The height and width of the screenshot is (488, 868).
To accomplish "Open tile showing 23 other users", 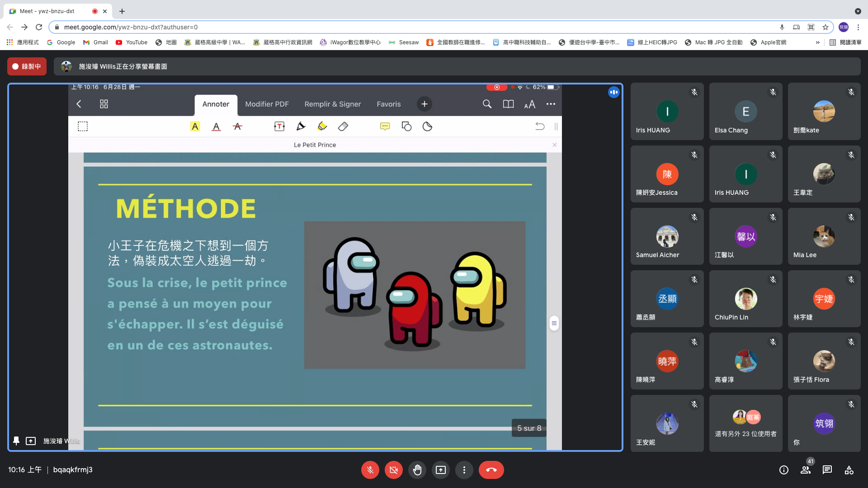I will click(x=745, y=423).
